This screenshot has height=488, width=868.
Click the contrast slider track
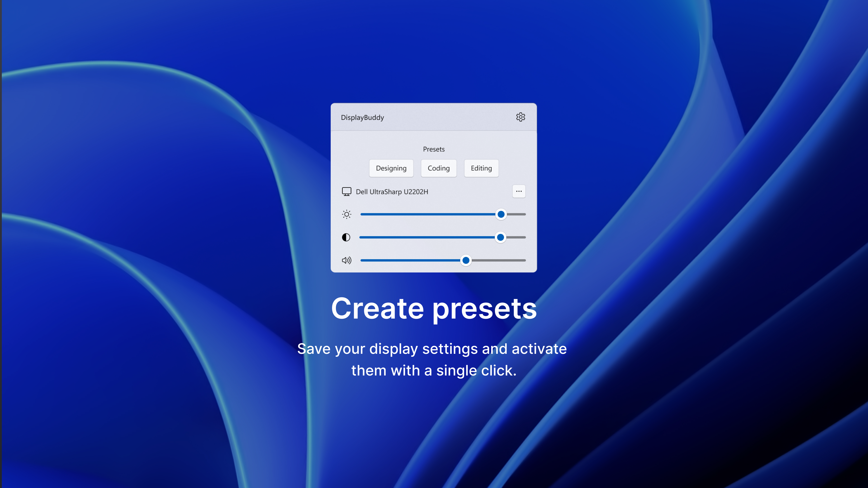tap(421, 237)
